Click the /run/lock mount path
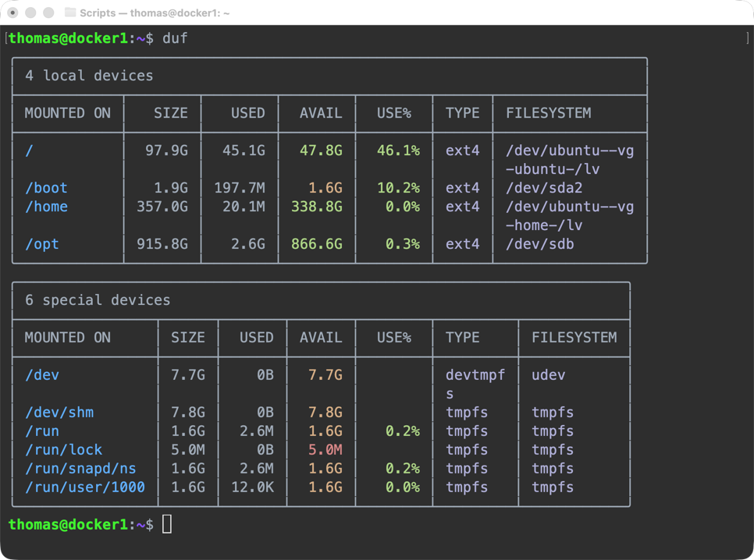Viewport: 754px width, 560px height. pyautogui.click(x=64, y=450)
